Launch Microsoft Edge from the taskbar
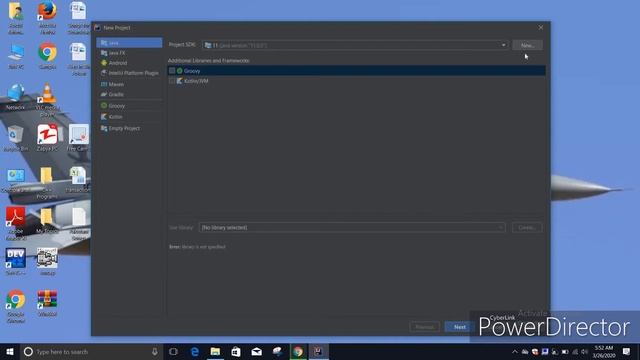Image resolution: width=640 pixels, height=360 pixels. 195,351
